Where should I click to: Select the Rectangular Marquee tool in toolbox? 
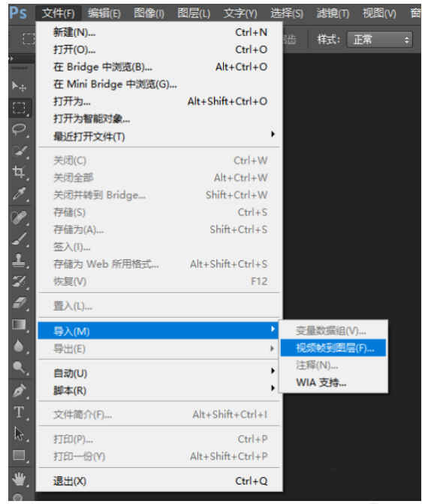(19, 108)
